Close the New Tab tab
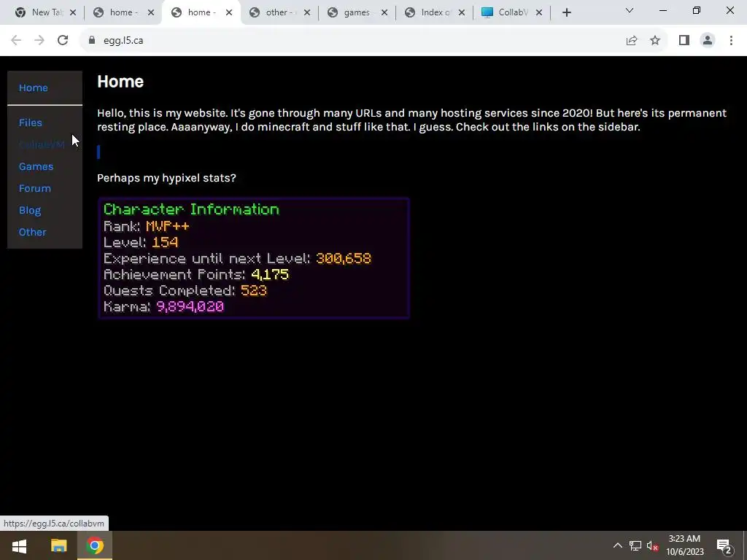This screenshot has height=560, width=747. [x=73, y=12]
